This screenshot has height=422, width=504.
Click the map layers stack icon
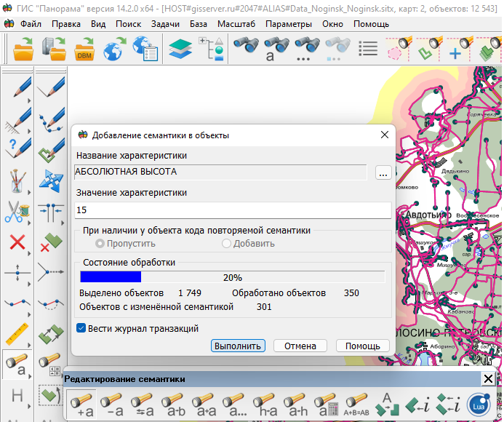pos(180,49)
